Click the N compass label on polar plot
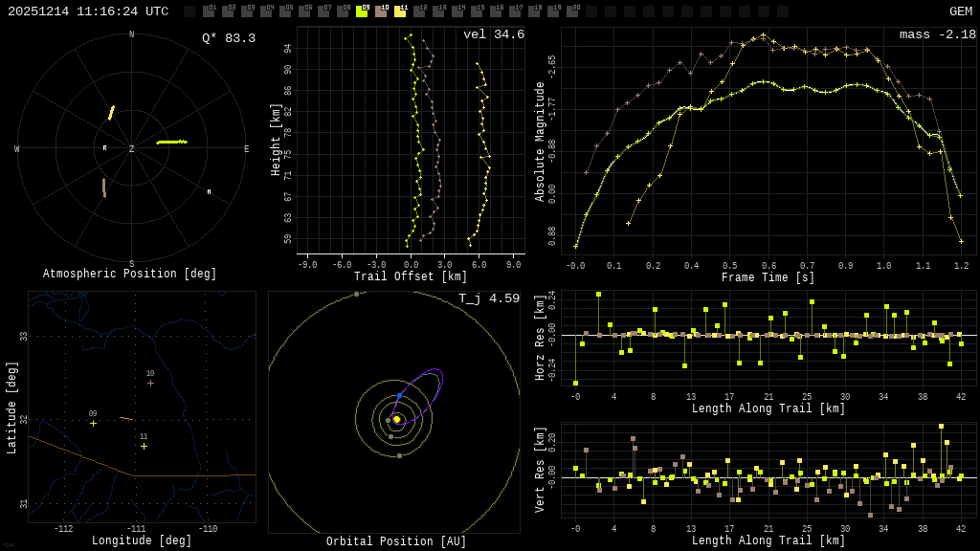 tap(132, 35)
